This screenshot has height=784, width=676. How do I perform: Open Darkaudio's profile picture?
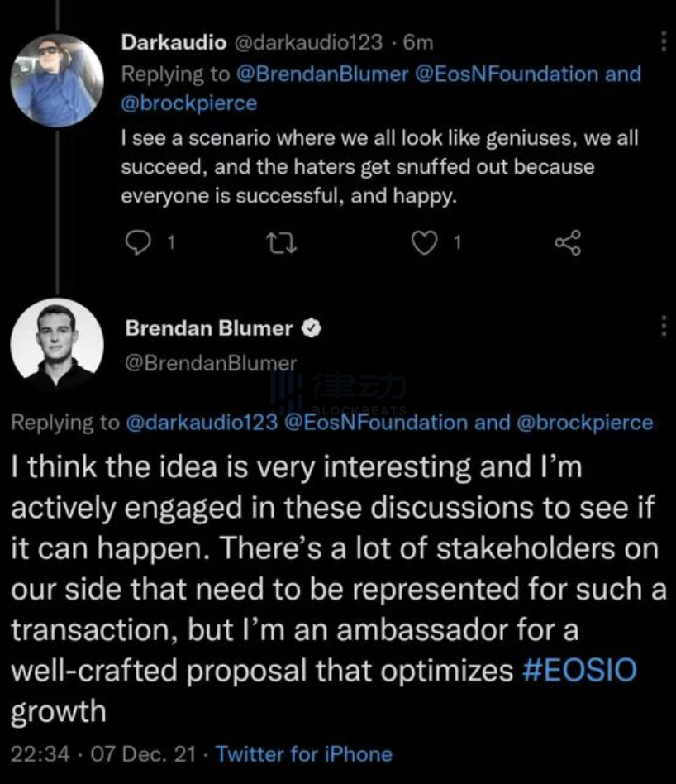[x=57, y=80]
